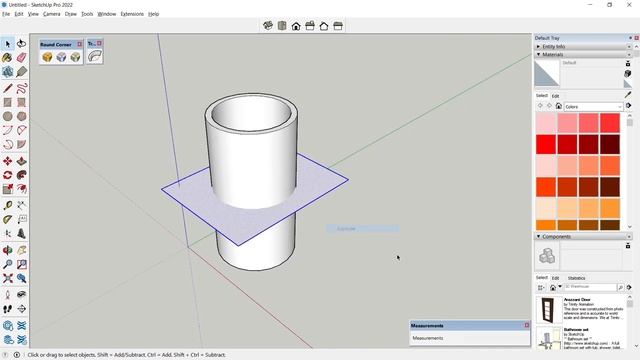
Task: Click the 3D Warehouse search field
Action: pyautogui.click(x=590, y=287)
